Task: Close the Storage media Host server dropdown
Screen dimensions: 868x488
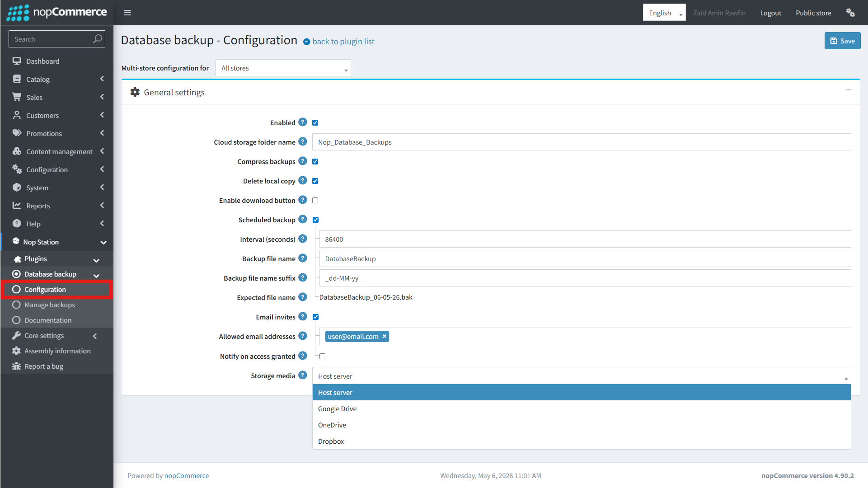Action: 581,376
